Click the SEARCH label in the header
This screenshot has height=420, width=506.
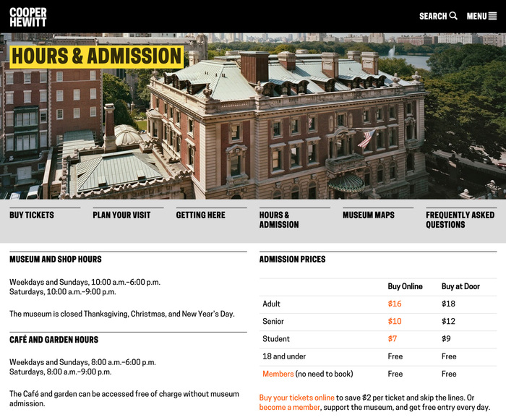(x=433, y=16)
